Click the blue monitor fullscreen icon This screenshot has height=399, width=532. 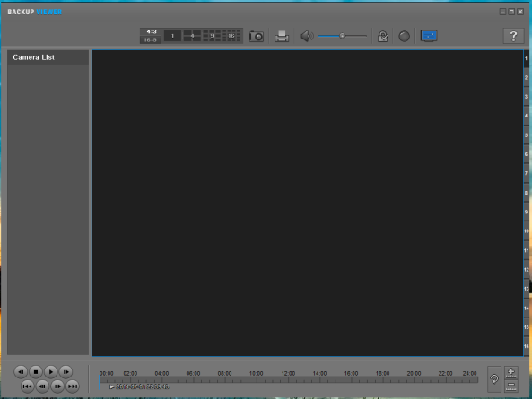pos(429,36)
